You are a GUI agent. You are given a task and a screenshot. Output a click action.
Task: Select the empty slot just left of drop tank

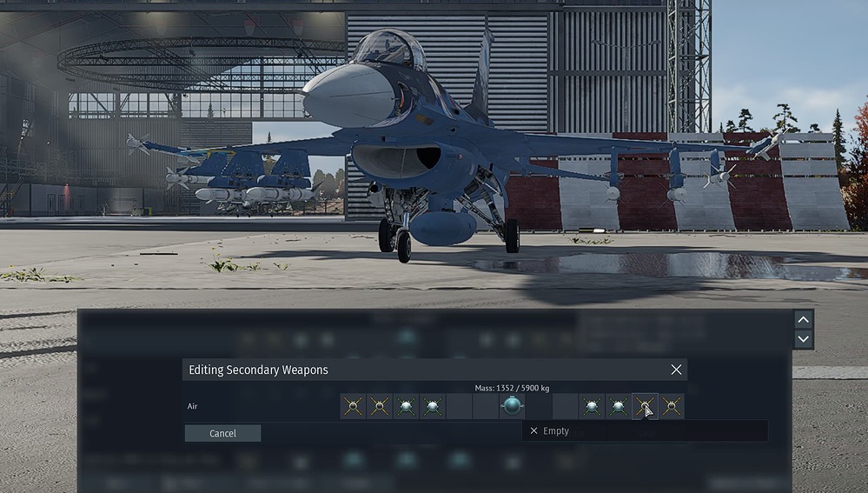(486, 406)
